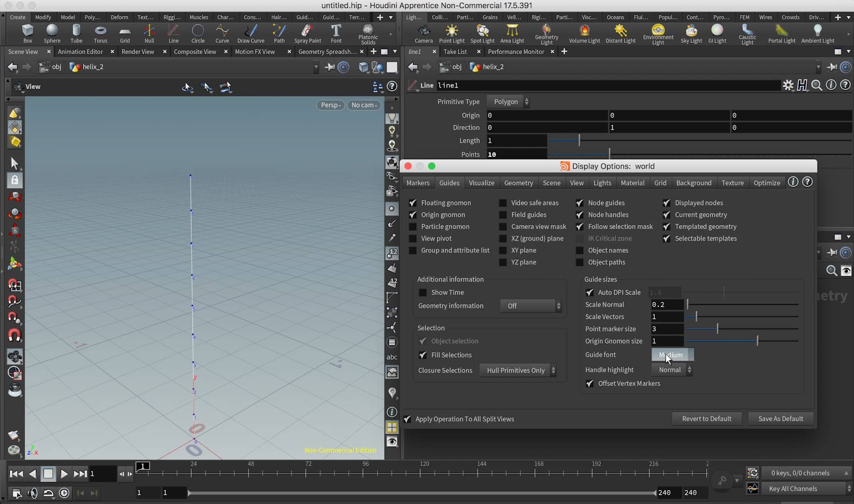Add a Camera from the lights shelf
The height and width of the screenshot is (504, 854).
[424, 34]
